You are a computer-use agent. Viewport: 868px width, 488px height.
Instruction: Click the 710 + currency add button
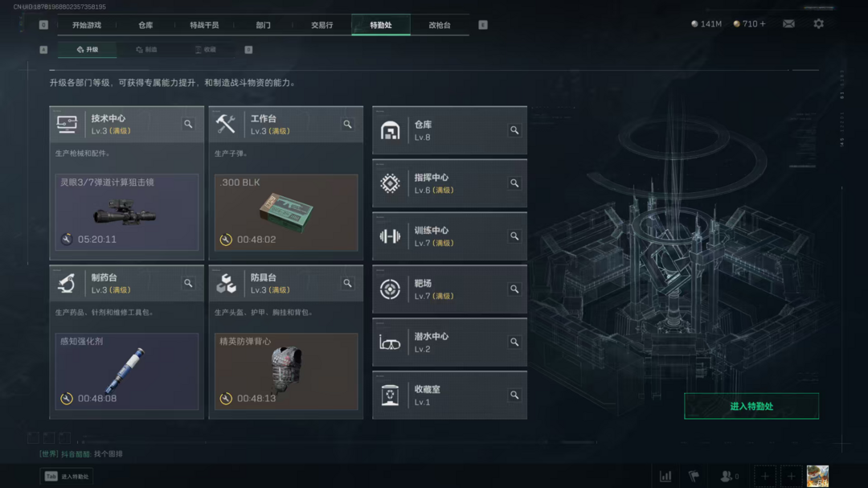pos(762,24)
